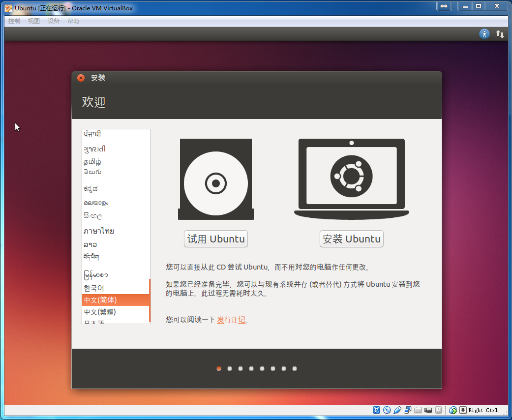The image size is (512, 420).
Task: Open the 控制 menu
Action: (x=14, y=21)
